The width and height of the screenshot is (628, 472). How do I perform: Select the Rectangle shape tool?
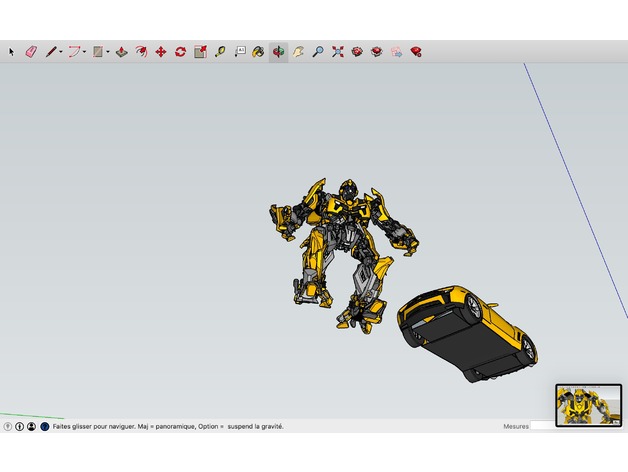point(98,52)
